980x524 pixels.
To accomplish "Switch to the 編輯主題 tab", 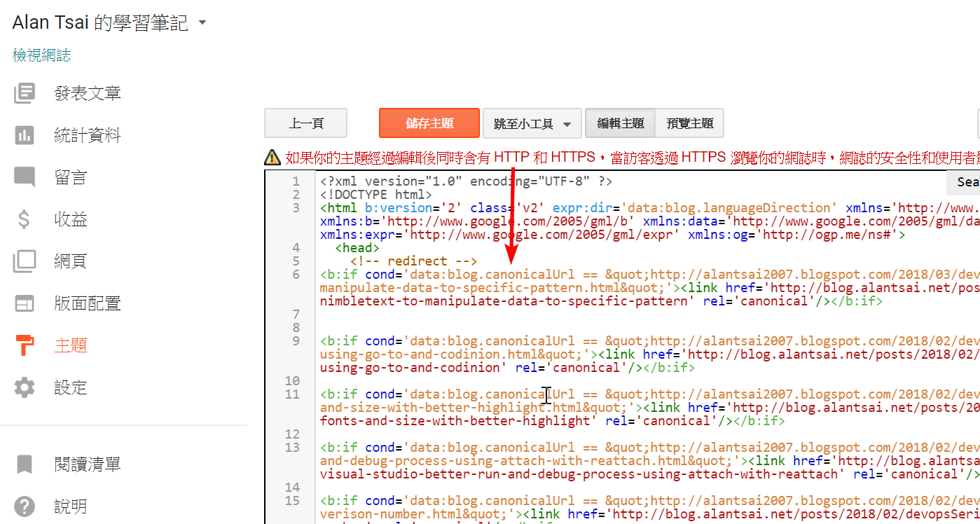I will click(620, 123).
